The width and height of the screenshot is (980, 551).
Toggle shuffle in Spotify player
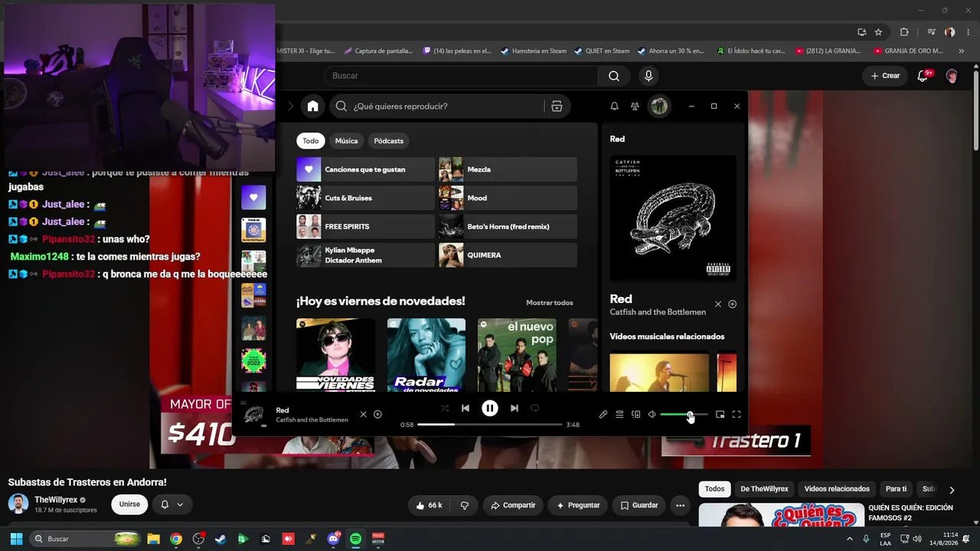pos(445,408)
